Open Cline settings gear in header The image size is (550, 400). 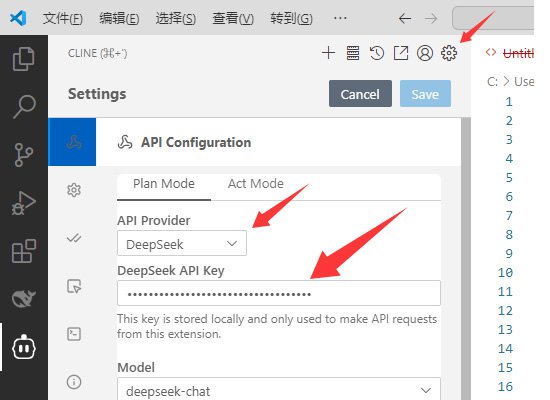point(449,53)
